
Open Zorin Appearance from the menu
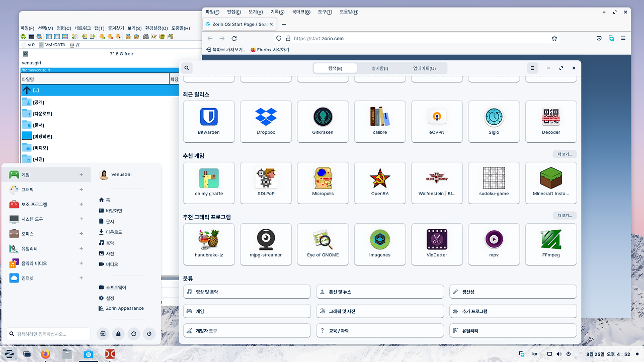coord(121,308)
